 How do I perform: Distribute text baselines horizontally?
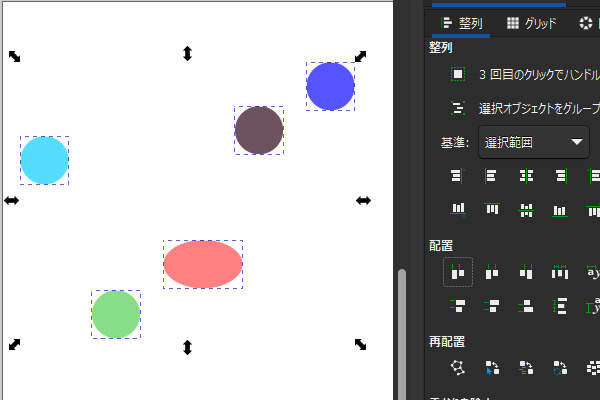593,272
